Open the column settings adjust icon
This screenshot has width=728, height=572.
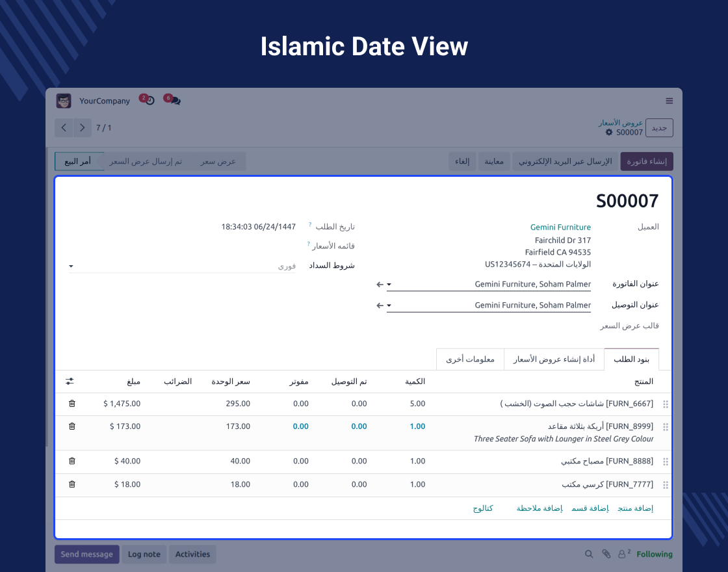[70, 382]
